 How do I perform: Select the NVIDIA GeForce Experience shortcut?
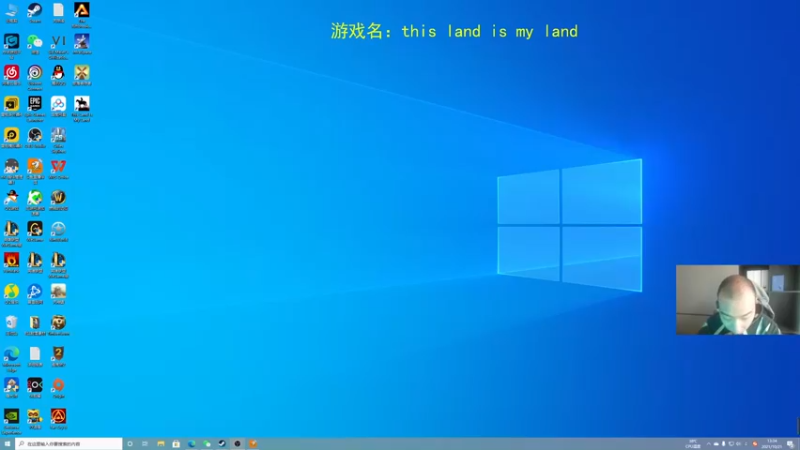[11, 421]
